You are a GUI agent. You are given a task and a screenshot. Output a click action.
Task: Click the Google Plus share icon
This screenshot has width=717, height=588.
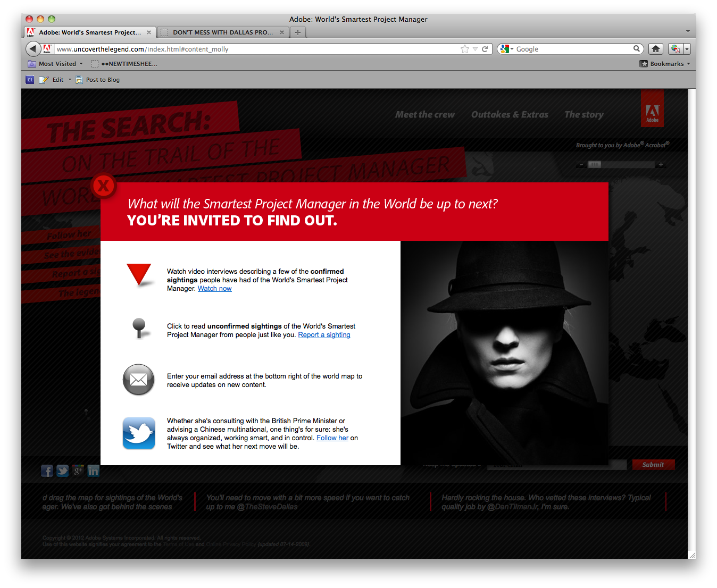[x=78, y=471]
